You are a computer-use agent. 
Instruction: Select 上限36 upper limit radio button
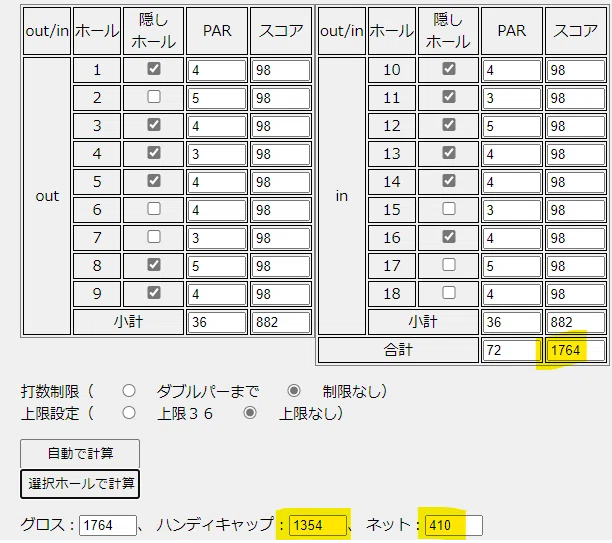point(129,413)
